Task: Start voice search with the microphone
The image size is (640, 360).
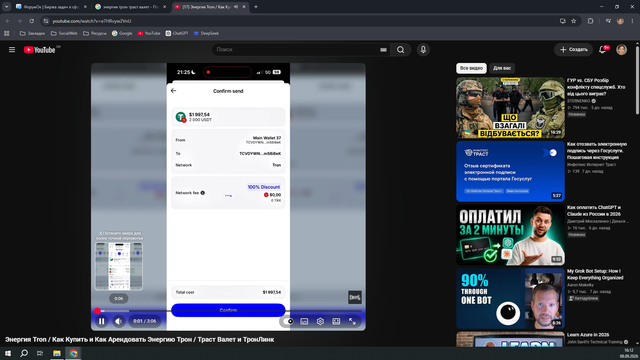Action: pos(423,50)
